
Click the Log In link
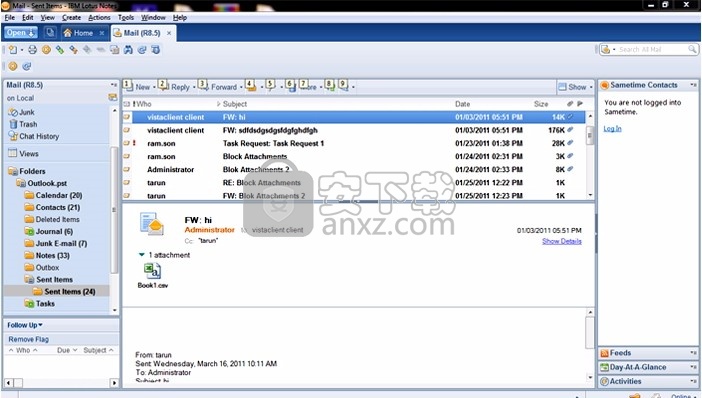coord(612,128)
